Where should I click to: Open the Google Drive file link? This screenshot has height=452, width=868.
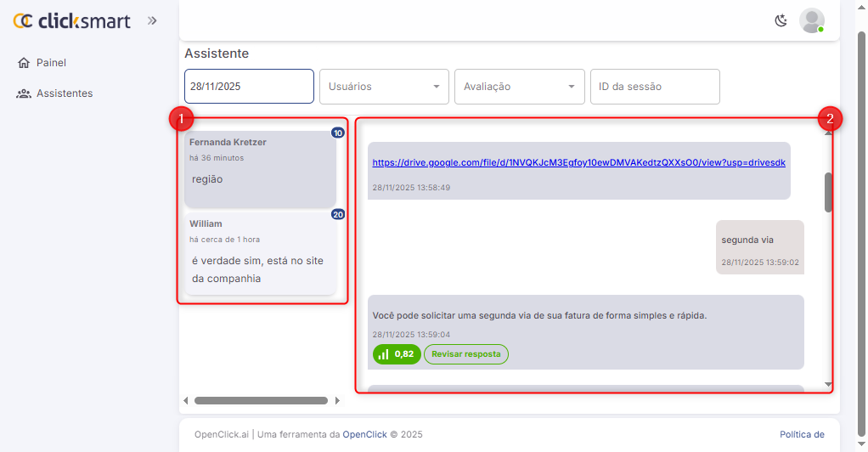(x=578, y=162)
